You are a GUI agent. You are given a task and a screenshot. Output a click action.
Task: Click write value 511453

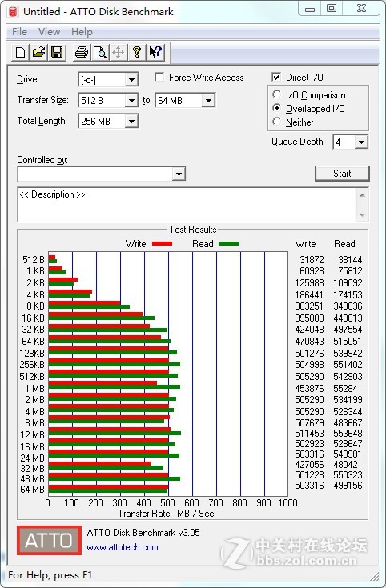(x=309, y=434)
